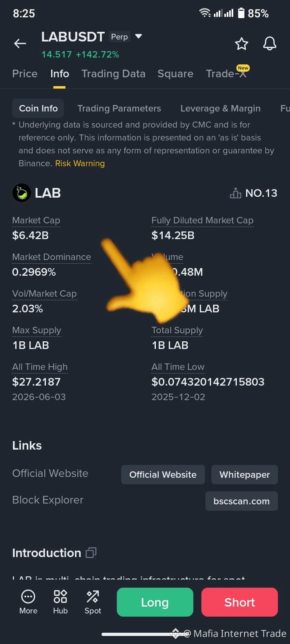
Task: Tap the red Short button
Action: (x=240, y=602)
